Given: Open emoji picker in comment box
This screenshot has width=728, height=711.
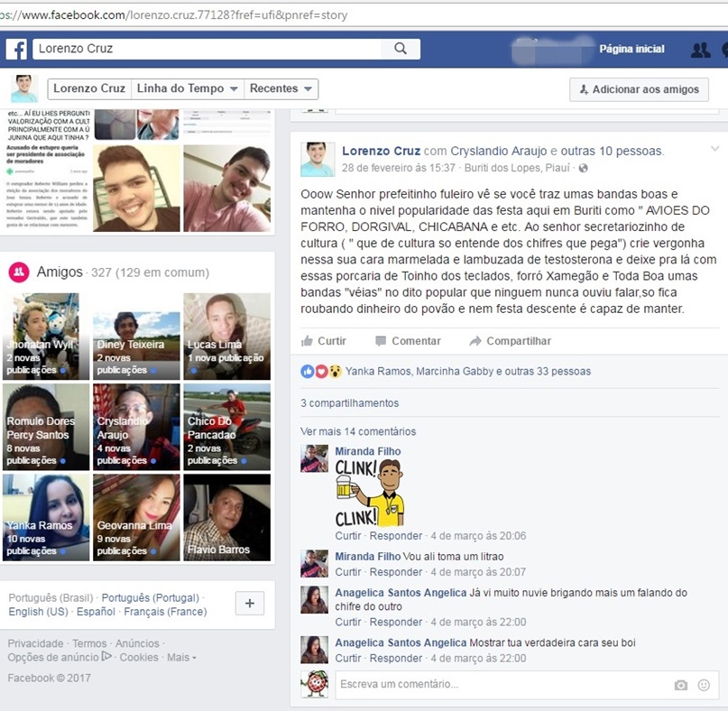Looking at the screenshot, I should point(704,685).
